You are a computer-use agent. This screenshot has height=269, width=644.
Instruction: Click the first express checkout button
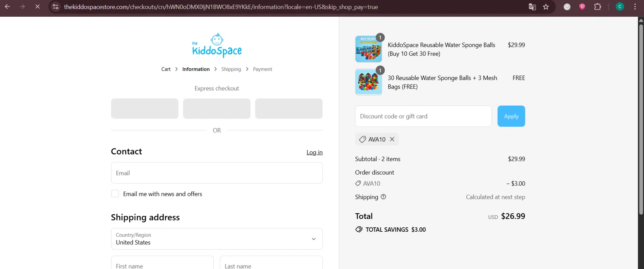tap(145, 109)
